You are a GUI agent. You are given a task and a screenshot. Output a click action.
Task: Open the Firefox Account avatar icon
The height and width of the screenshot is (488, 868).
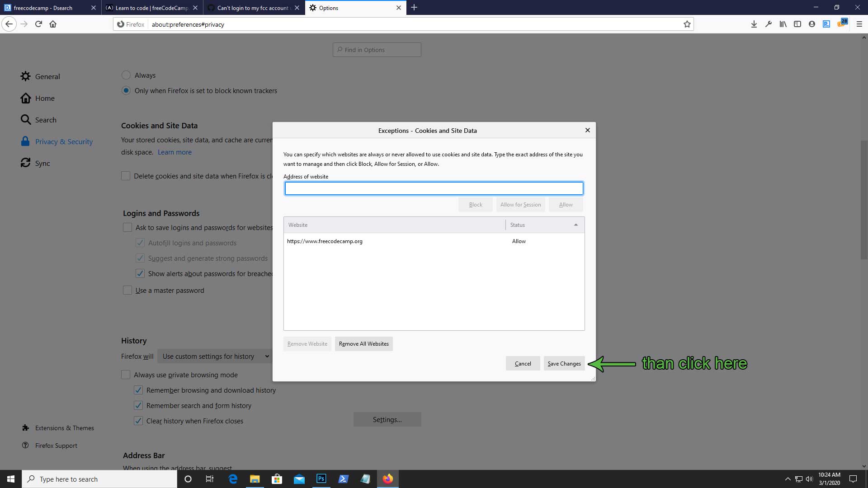(x=812, y=24)
